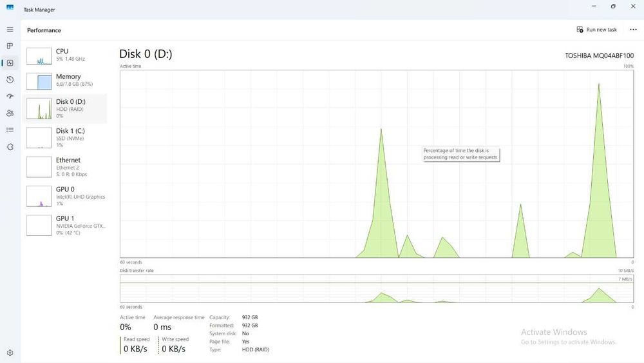This screenshot has height=363, width=644.
Task: Open the App history page icon
Action: pyautogui.click(x=10, y=80)
